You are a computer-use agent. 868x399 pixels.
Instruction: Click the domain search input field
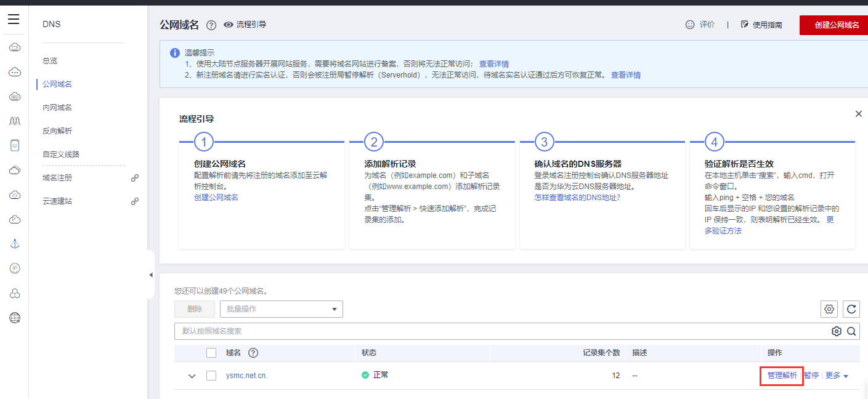[x=499, y=331]
